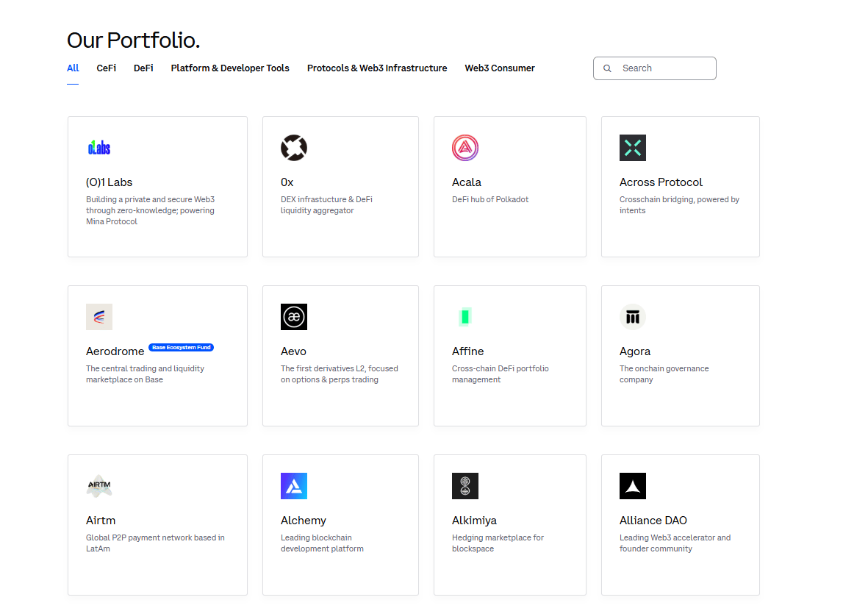The image size is (868, 611).
Task: Click 'The central trading and liquidity' description
Action: [145, 374]
